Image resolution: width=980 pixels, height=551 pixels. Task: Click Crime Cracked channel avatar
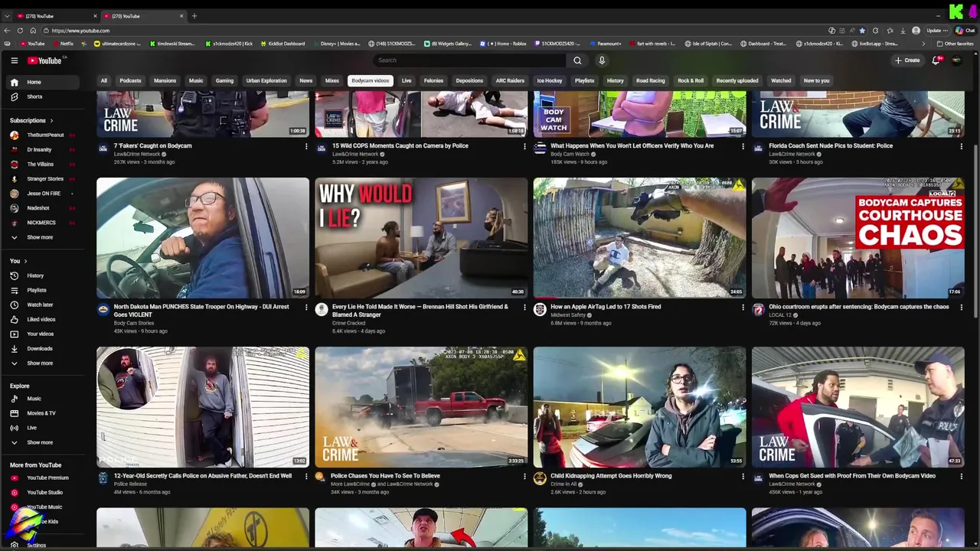tap(322, 309)
